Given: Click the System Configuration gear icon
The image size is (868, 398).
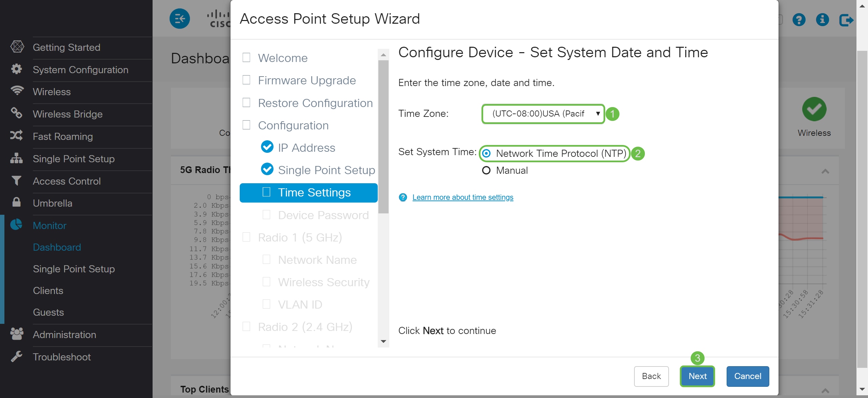Looking at the screenshot, I should [x=16, y=69].
